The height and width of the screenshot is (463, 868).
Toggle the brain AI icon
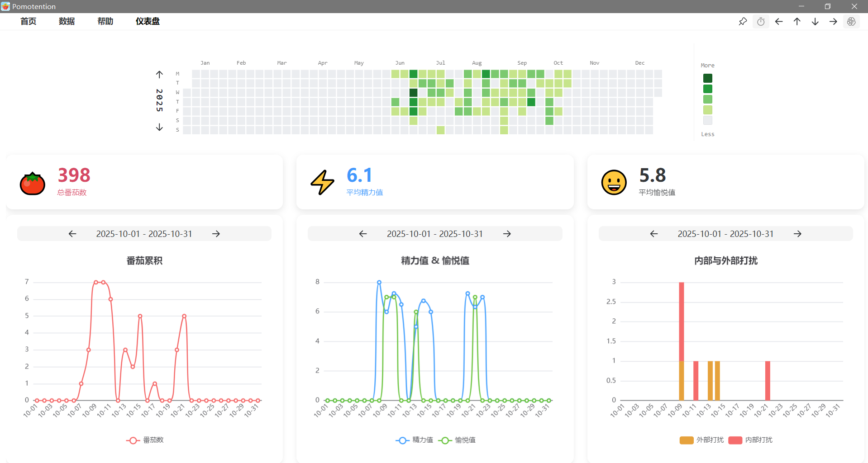tap(851, 22)
